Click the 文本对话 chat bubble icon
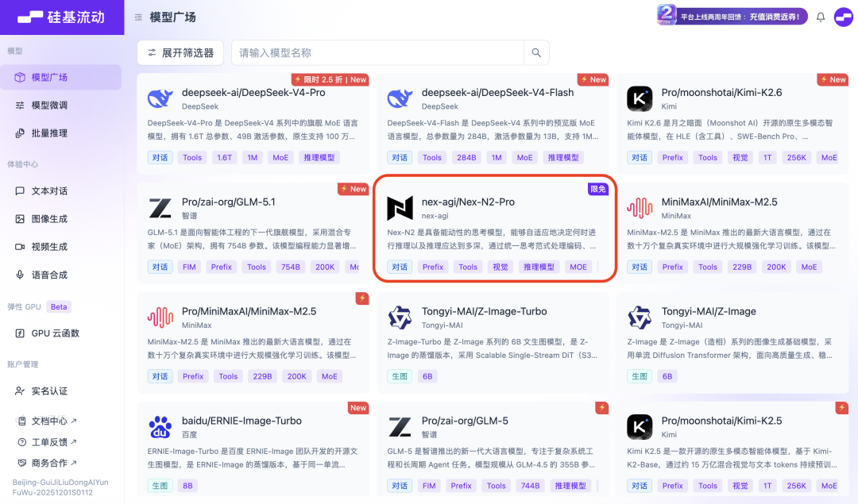 click(x=20, y=190)
